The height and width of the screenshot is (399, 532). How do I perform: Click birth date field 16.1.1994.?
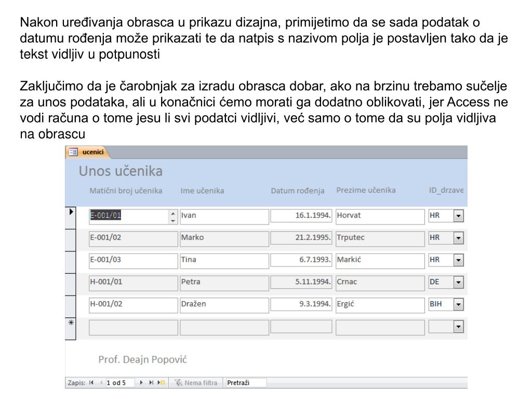[301, 216]
